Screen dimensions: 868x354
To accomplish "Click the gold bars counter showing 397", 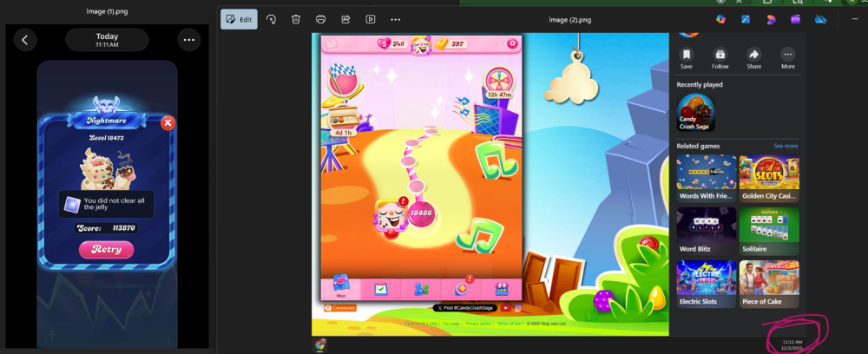I will [451, 43].
